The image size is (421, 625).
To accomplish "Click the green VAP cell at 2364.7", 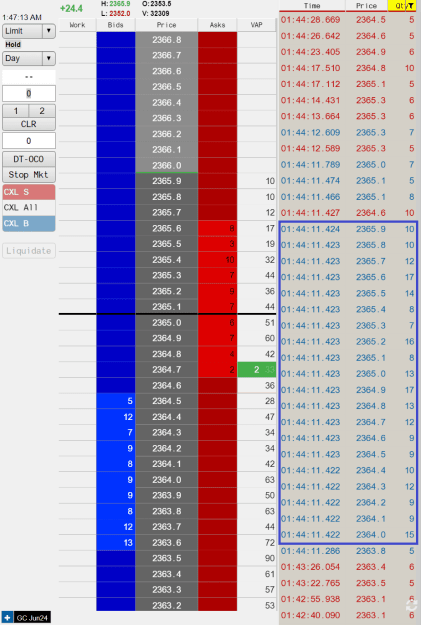I will pyautogui.click(x=257, y=369).
